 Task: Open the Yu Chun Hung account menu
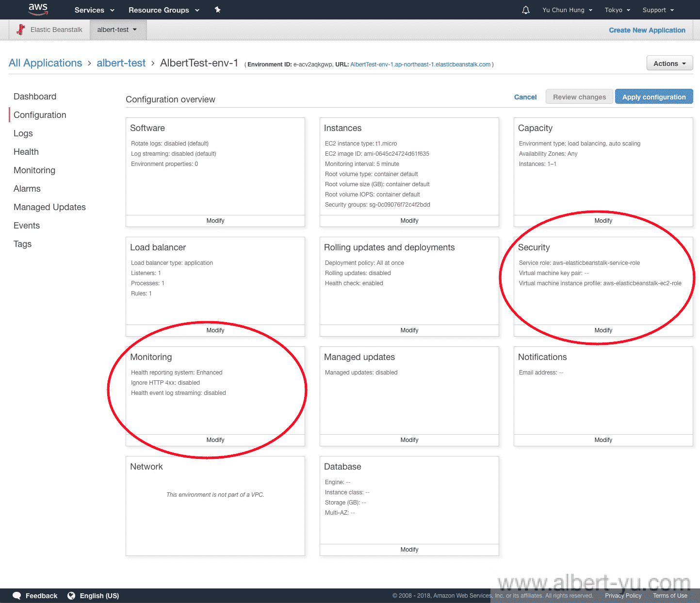[x=568, y=10]
